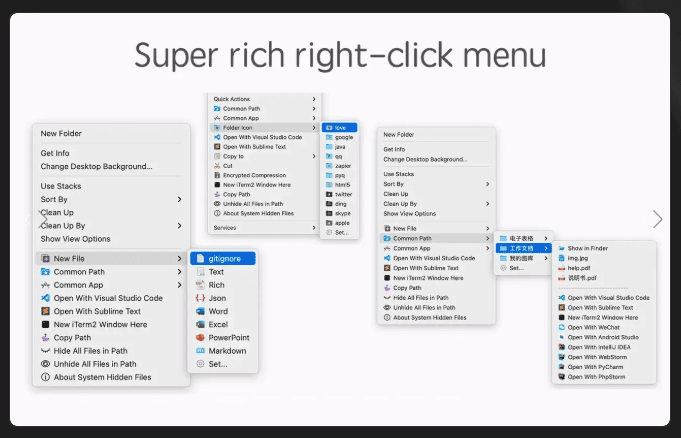
Task: Select the pyq folder icon option
Action: (340, 176)
